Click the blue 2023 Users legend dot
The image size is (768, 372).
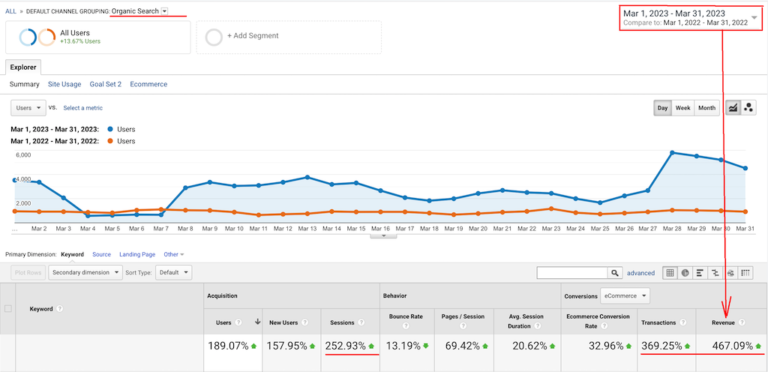coord(110,129)
